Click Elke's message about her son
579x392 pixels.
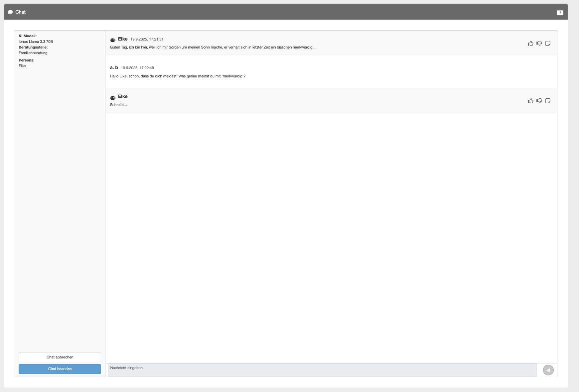tap(213, 47)
